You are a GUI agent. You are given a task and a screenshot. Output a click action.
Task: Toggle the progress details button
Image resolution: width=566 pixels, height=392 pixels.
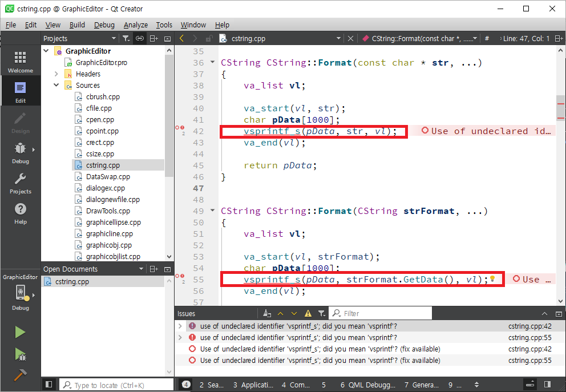point(530,385)
